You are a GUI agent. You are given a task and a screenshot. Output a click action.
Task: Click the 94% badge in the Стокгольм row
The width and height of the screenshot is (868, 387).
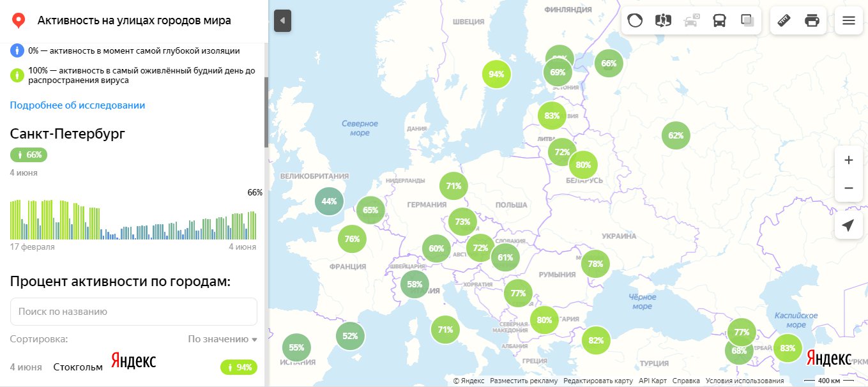click(x=239, y=367)
